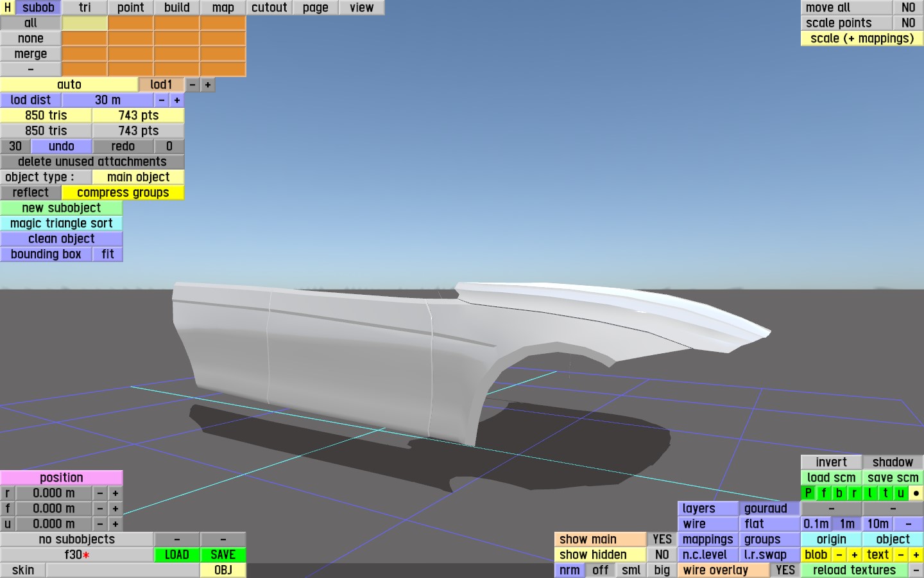
Task: Toggle show main YES value
Action: (x=662, y=539)
